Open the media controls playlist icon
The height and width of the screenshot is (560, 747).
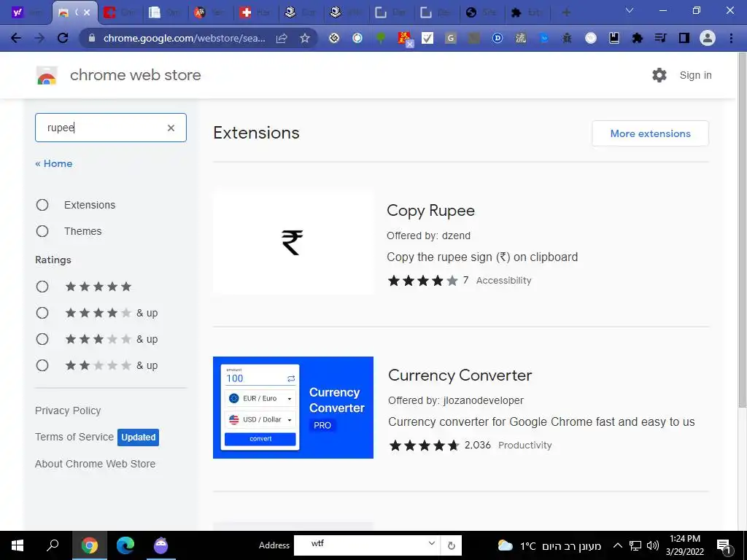pyautogui.click(x=661, y=38)
